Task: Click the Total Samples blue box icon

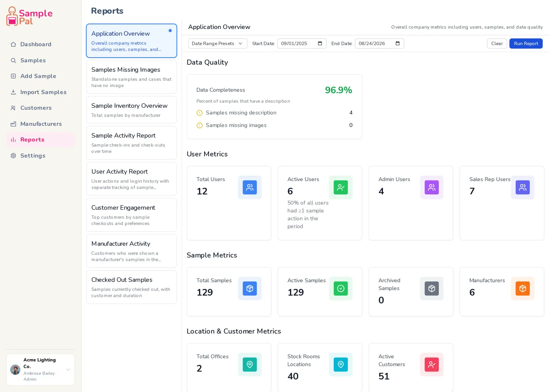Action: coord(250,288)
